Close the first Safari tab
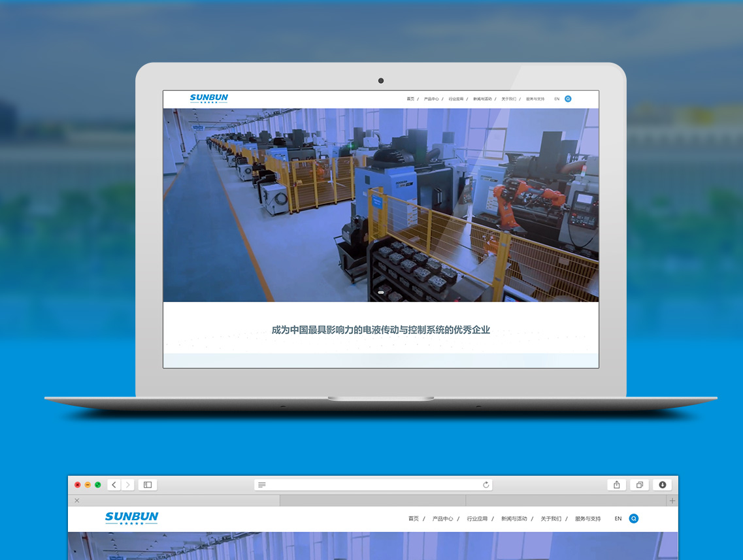This screenshot has width=743, height=560. [x=76, y=501]
